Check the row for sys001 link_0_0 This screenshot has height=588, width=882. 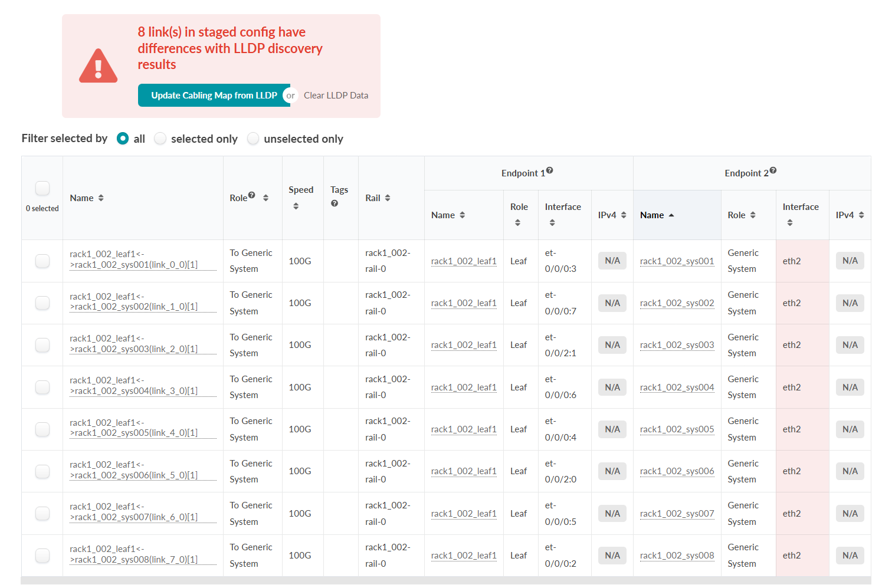[42, 261]
